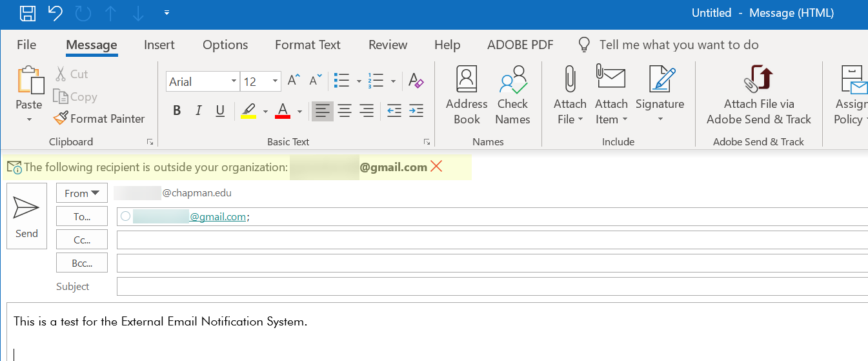Click the Cc... button
The height and width of the screenshot is (361, 868).
[81, 240]
